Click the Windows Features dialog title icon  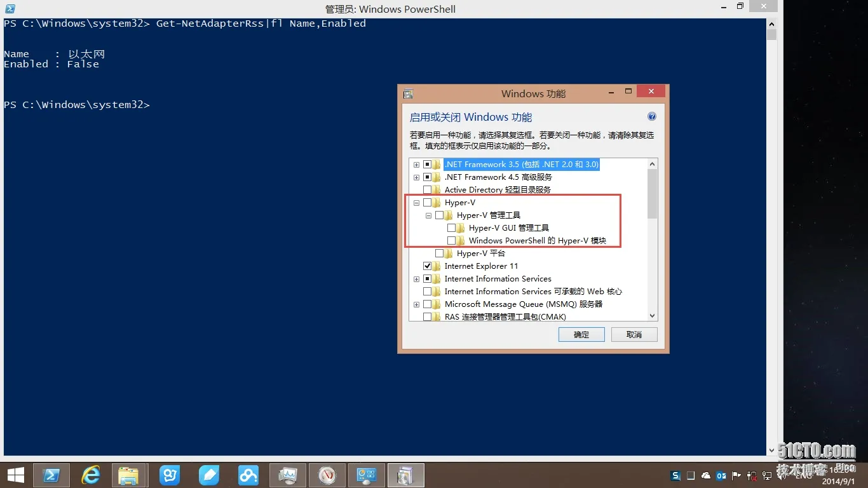click(x=408, y=93)
